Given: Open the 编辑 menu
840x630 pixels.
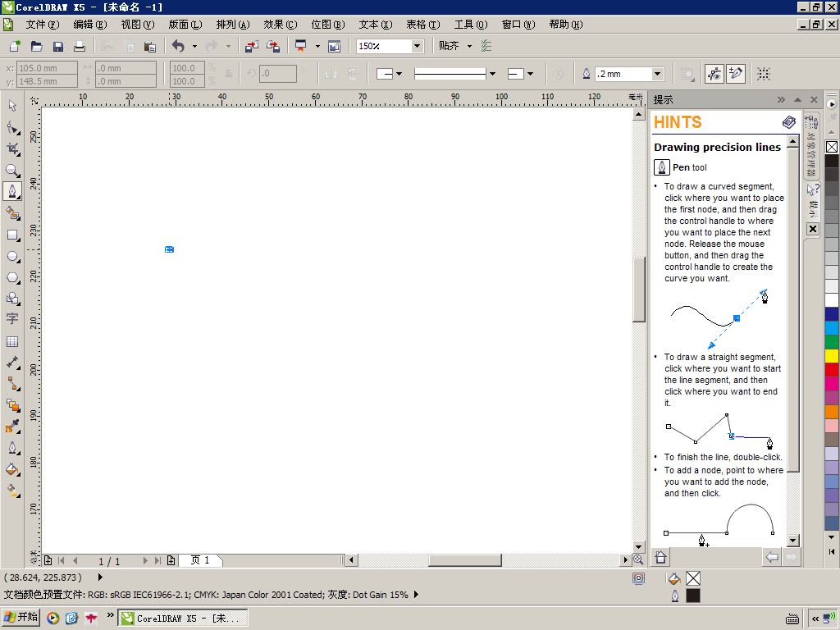Looking at the screenshot, I should pos(90,25).
